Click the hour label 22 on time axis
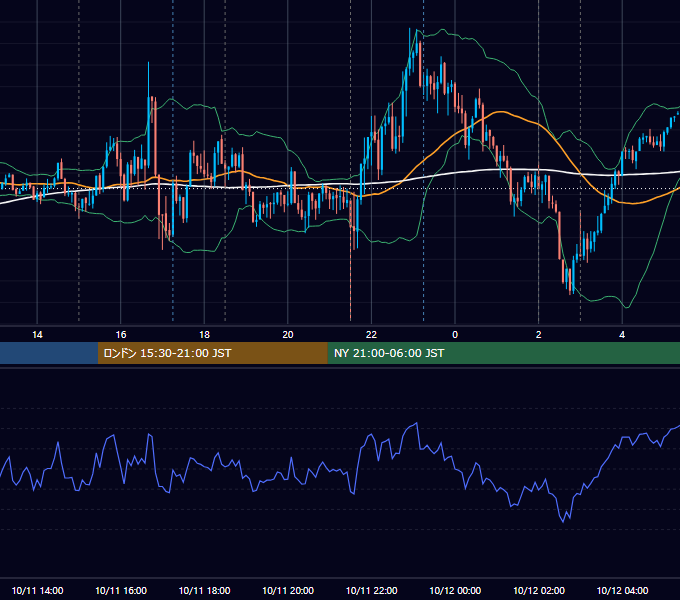The image size is (680, 600). tap(371, 335)
